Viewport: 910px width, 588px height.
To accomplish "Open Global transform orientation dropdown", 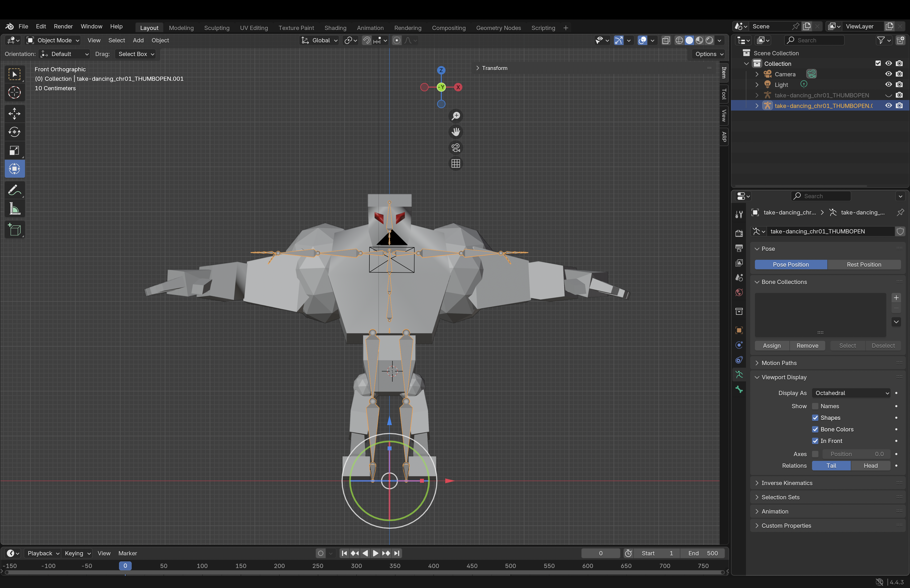I will [x=320, y=40].
